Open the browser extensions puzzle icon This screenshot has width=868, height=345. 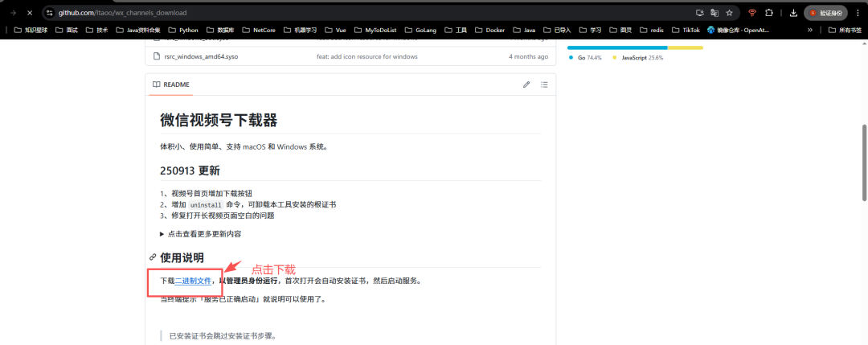tap(769, 13)
